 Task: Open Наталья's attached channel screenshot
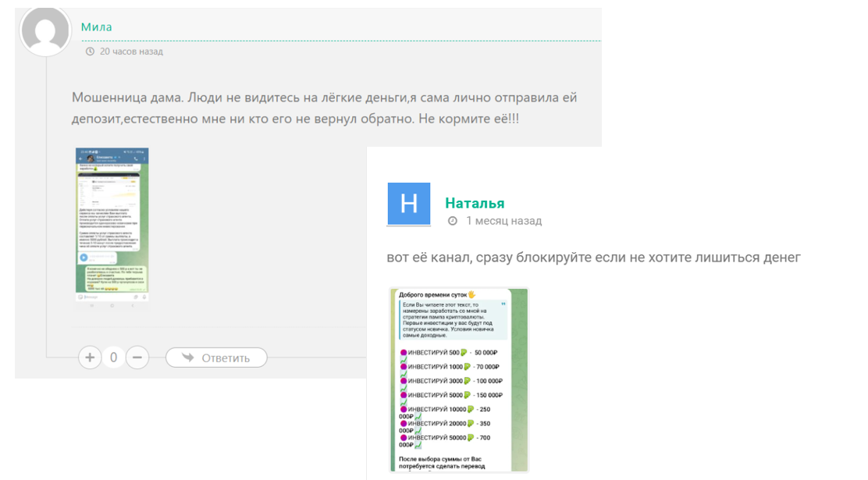click(459, 380)
